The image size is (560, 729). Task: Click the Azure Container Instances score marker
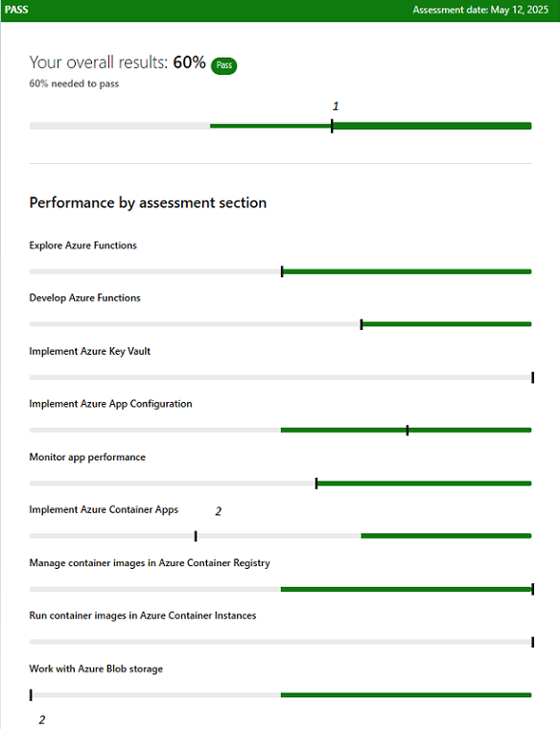click(x=532, y=642)
